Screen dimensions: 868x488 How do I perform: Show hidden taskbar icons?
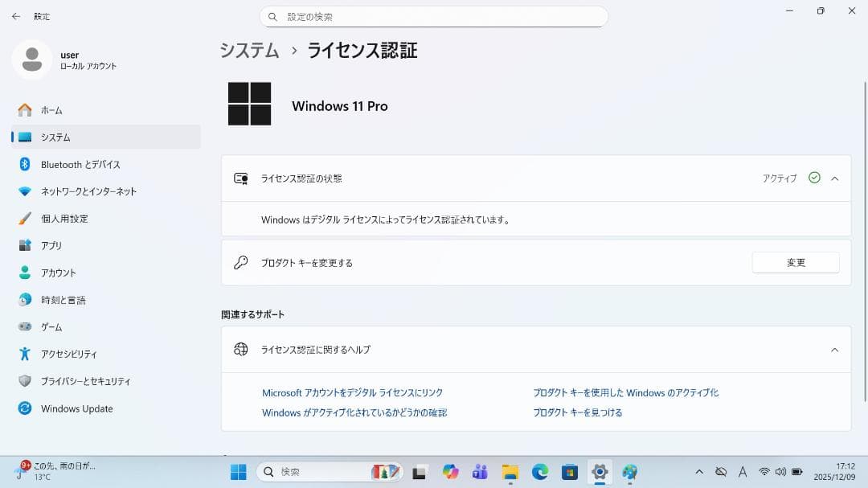[699, 472]
